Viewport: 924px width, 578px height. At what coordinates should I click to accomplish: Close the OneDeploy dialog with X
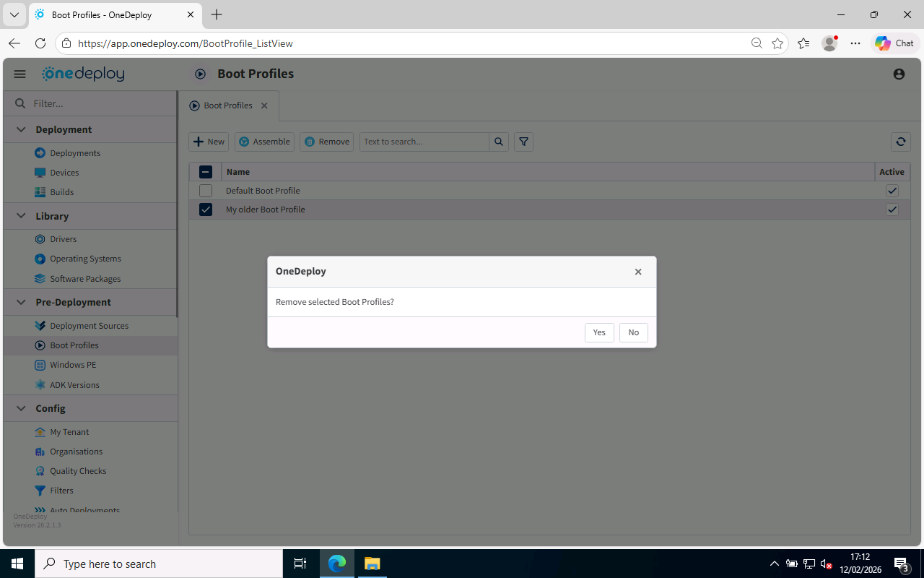[x=638, y=272]
